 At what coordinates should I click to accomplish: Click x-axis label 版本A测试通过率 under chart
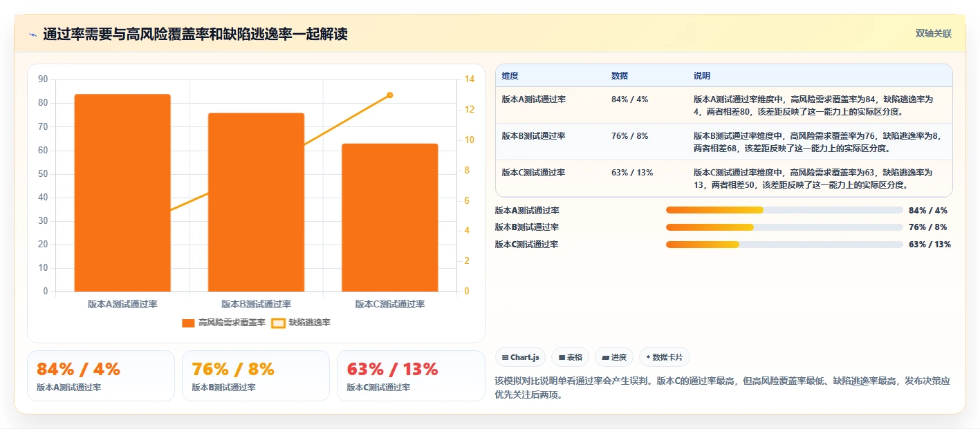click(122, 304)
